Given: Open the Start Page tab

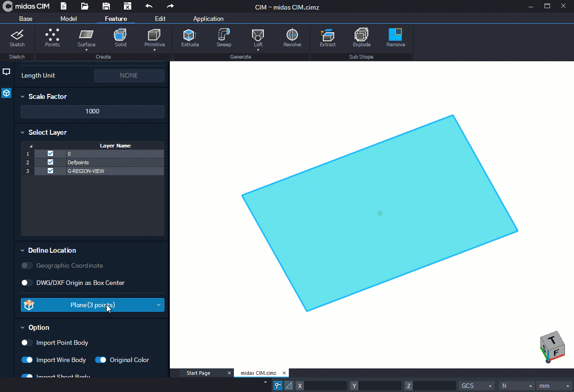Looking at the screenshot, I should click(x=198, y=373).
